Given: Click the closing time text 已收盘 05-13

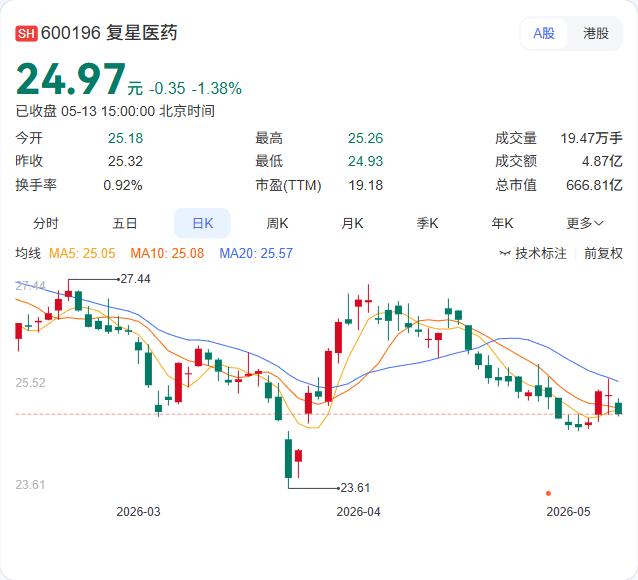Looking at the screenshot, I should click(x=57, y=111).
